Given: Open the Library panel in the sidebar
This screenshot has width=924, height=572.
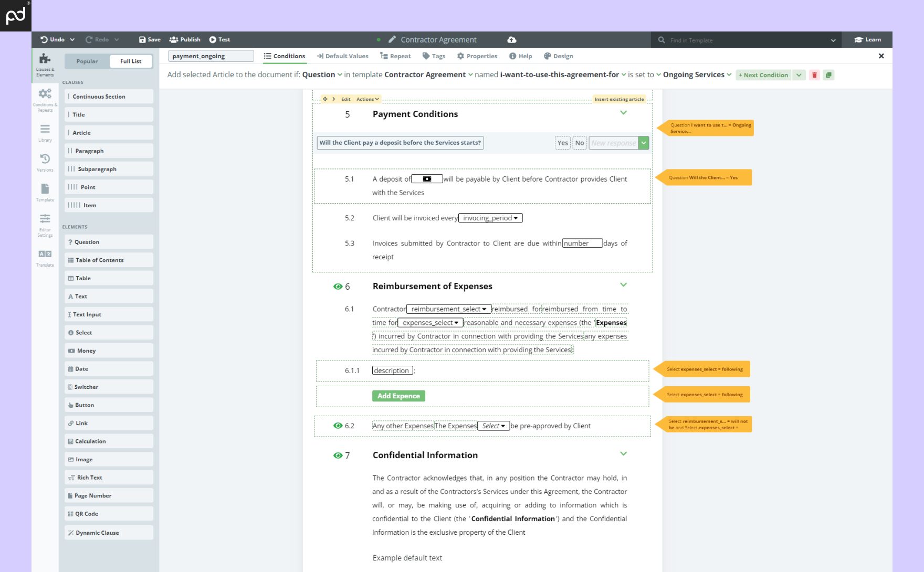Looking at the screenshot, I should 45,131.
